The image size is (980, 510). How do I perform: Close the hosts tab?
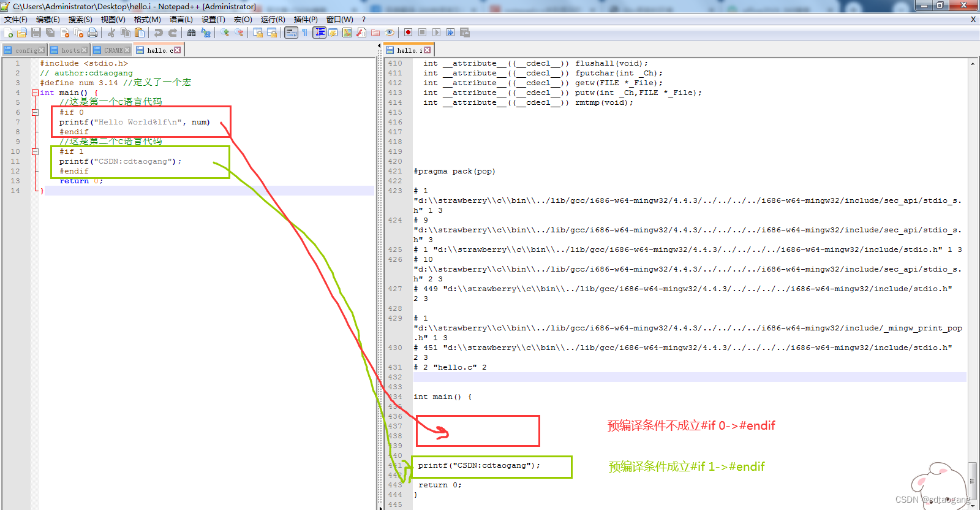pos(85,50)
